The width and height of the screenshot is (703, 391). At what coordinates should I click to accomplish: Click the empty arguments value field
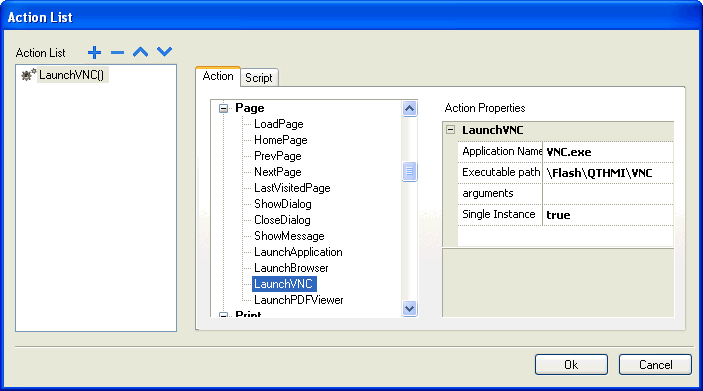[x=608, y=194]
